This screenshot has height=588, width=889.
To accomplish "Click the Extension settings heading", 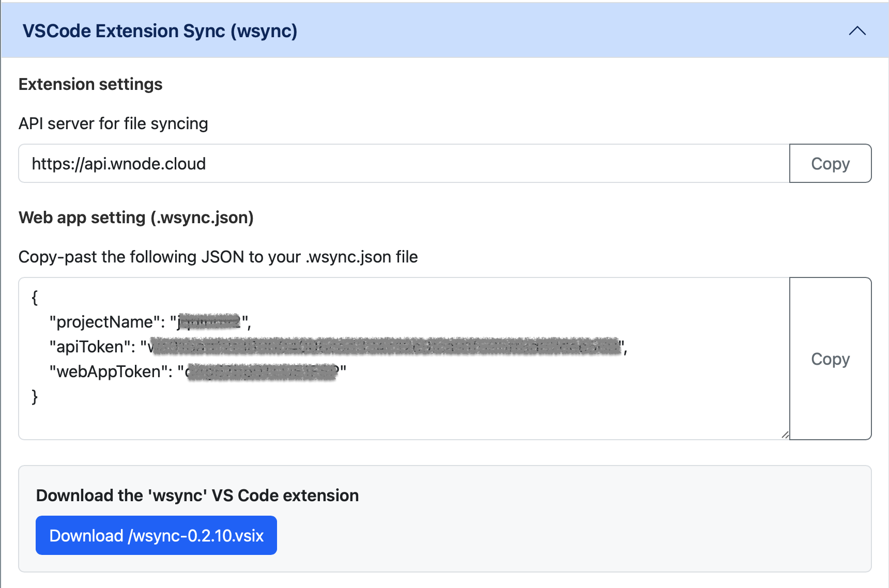I will [90, 84].
